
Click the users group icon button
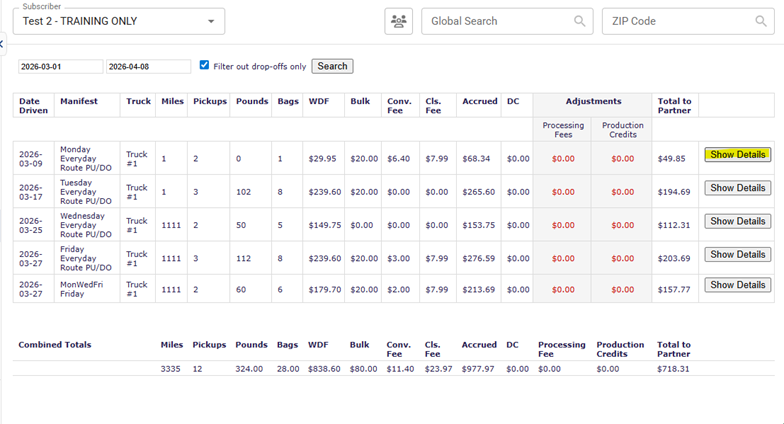(x=398, y=21)
